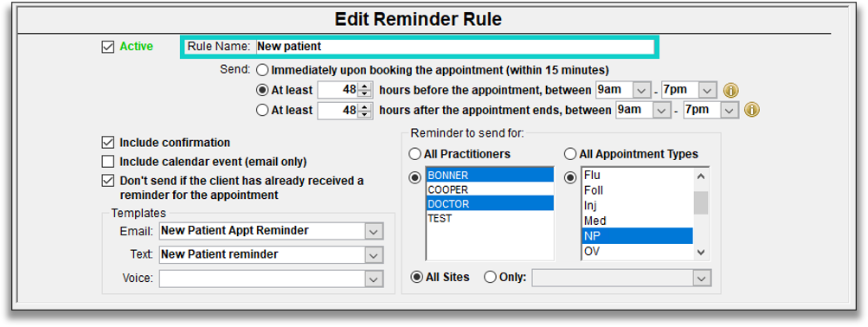Click appointment types list scroll down arrow

(x=701, y=253)
